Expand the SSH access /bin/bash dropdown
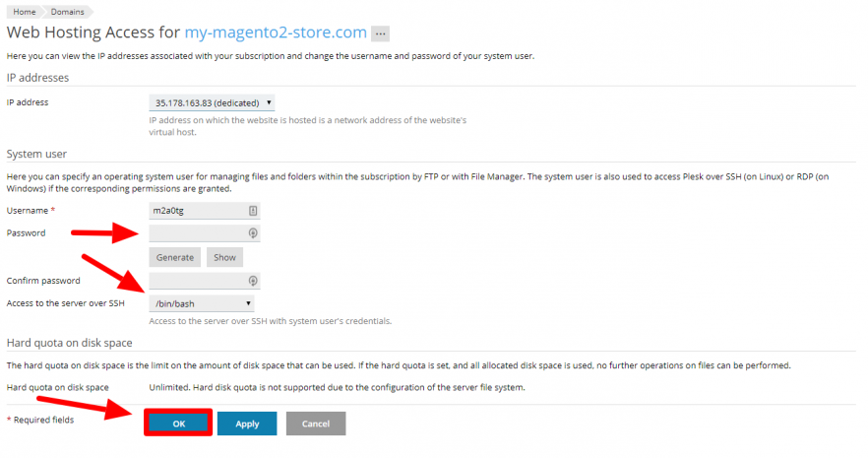The width and height of the screenshot is (868, 458). (202, 303)
